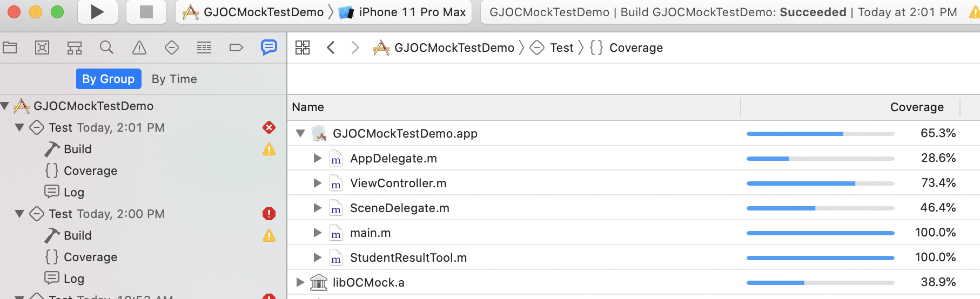Click the Run play button
980x299 pixels.
point(97,12)
